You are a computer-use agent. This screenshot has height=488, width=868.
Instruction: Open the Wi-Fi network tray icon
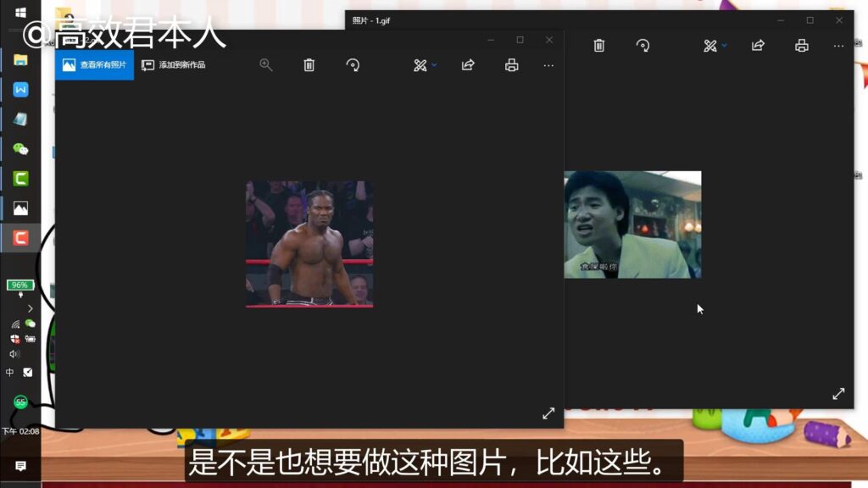tap(15, 324)
